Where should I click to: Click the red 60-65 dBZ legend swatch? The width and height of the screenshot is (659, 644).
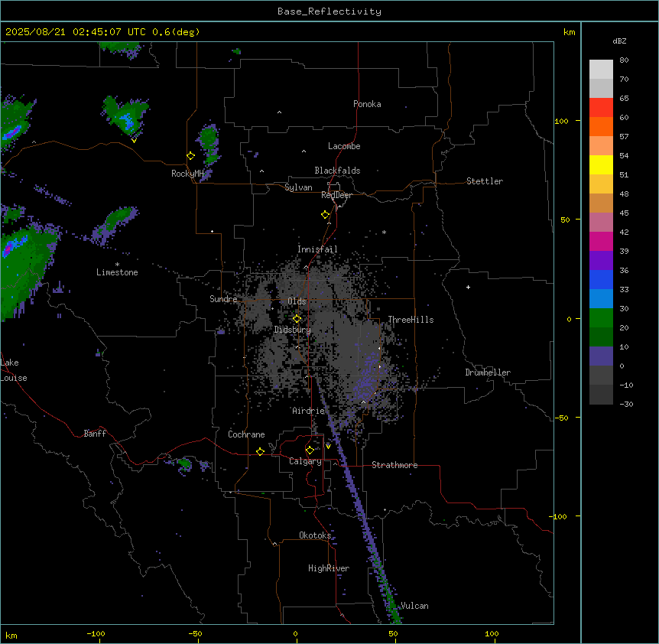point(601,108)
